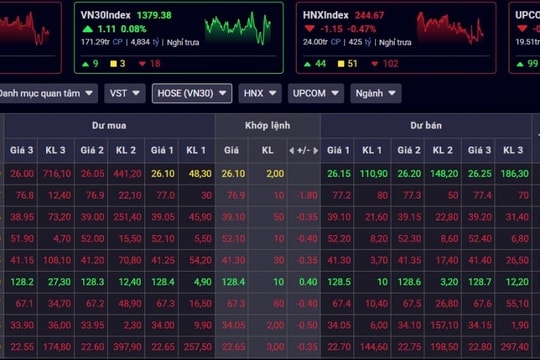Click VN30 gainers count 9 icon
Image resolution: width=540 pixels, height=360 pixels.
coord(85,64)
